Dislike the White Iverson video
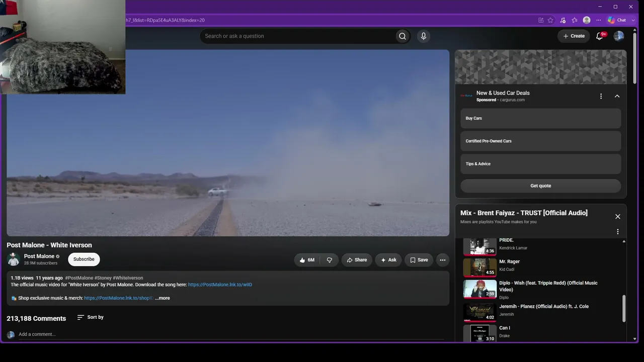Screen dimensions: 644x362 330,260
